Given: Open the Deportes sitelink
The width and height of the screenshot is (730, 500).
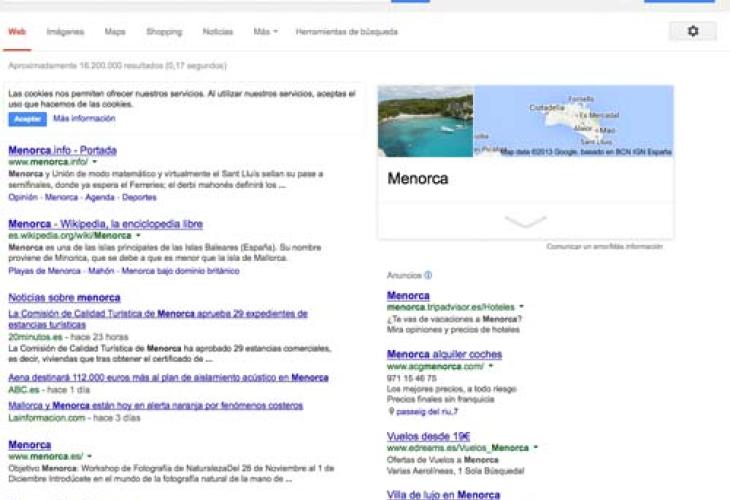Looking at the screenshot, I should point(139,197).
